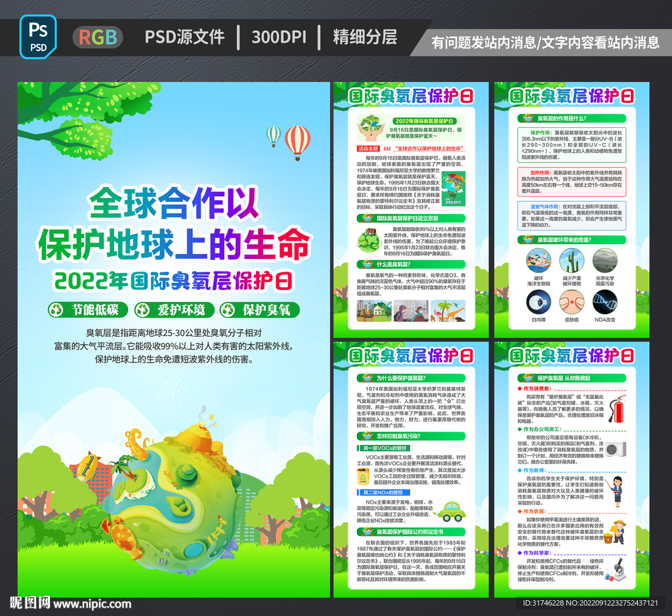Click the 臭氧层的作用是什么? section header
672x616 pixels.
572,118
